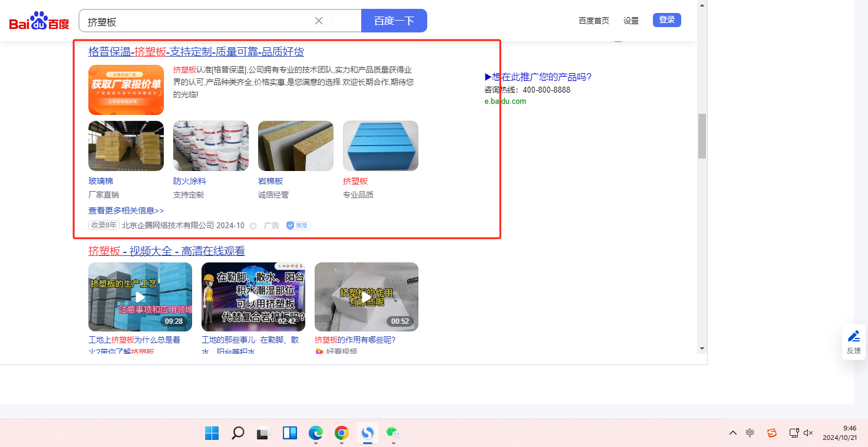The width and height of the screenshot is (868, 447).
Task: Play the 09:28 挤塑板的生产工艺 video
Action: click(140, 297)
